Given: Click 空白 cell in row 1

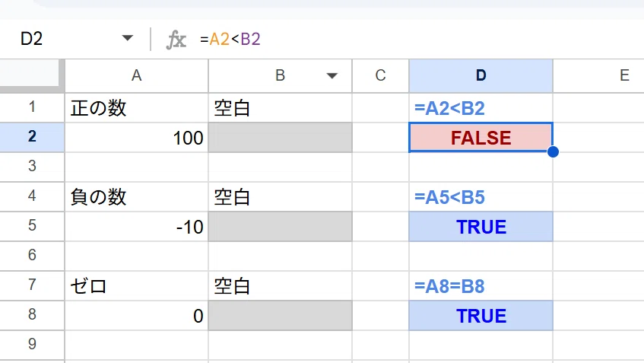Looking at the screenshot, I should 280,108.
